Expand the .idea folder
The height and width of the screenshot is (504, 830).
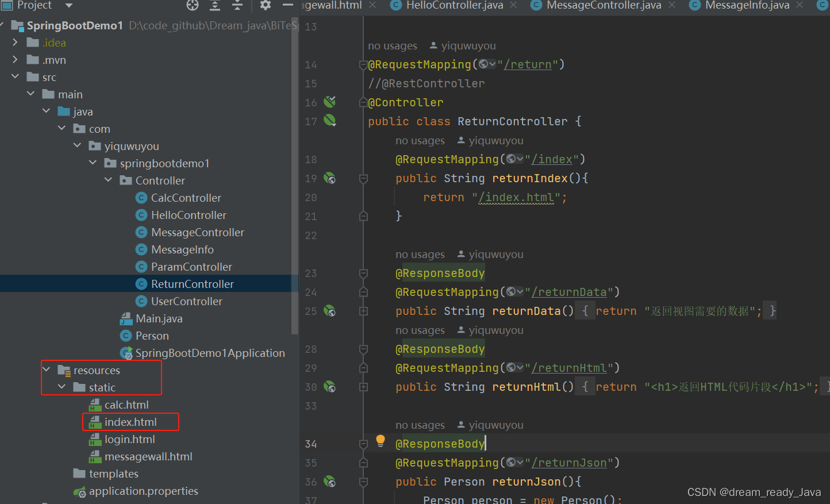coord(15,42)
